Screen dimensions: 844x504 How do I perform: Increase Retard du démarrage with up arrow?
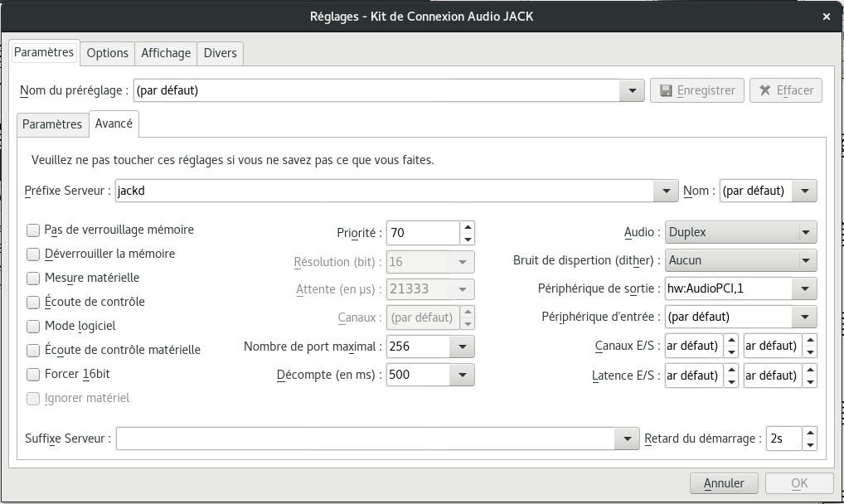(810, 433)
